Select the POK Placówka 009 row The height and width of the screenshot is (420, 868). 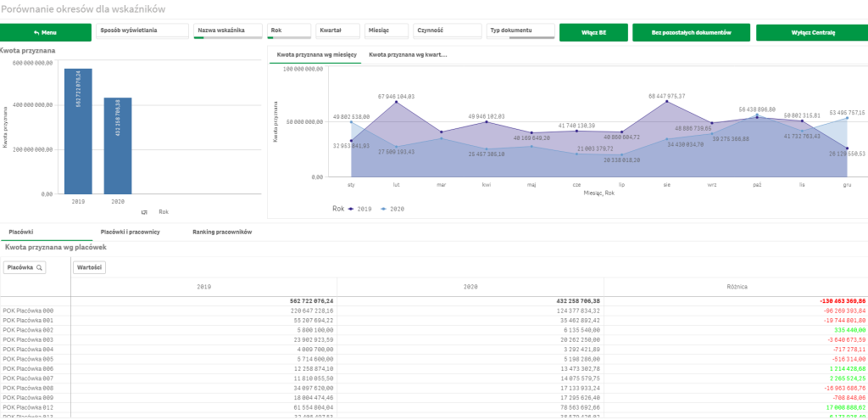point(434,398)
